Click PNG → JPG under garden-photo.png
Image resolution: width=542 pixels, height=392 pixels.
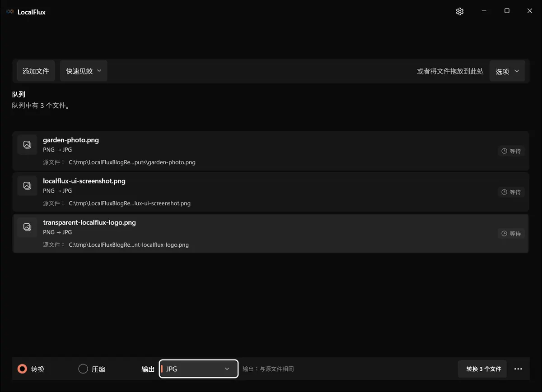[57, 150]
